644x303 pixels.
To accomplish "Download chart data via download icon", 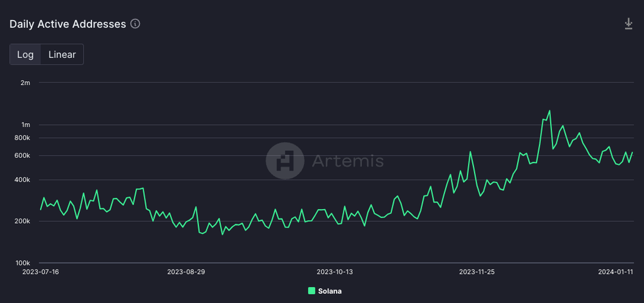I will pos(629,24).
